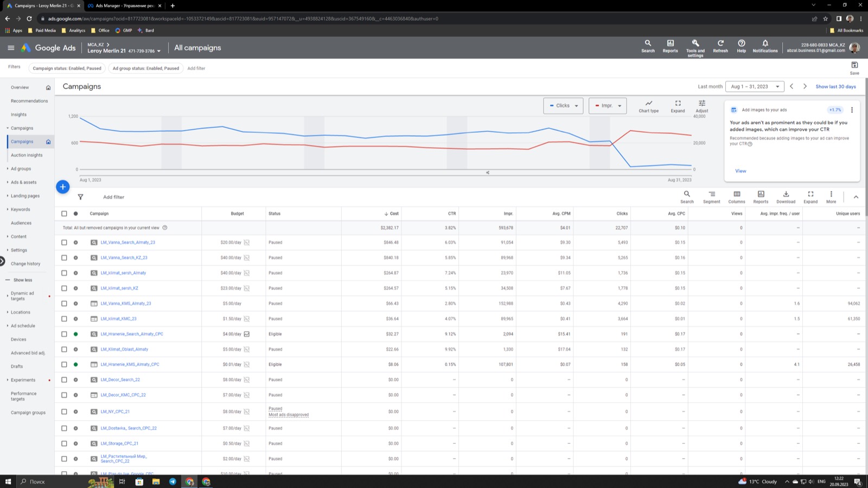Refresh the campaigns data
The image size is (868, 488).
click(720, 46)
